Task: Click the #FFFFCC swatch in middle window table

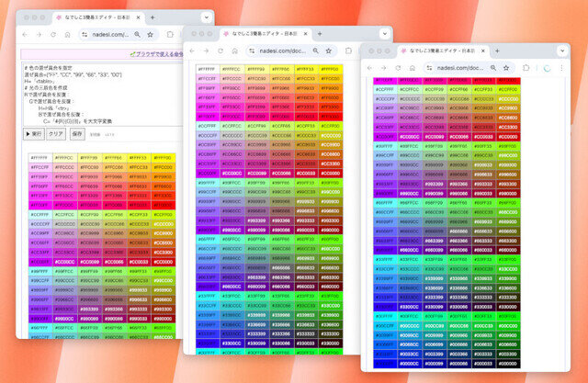Action: 232,69
